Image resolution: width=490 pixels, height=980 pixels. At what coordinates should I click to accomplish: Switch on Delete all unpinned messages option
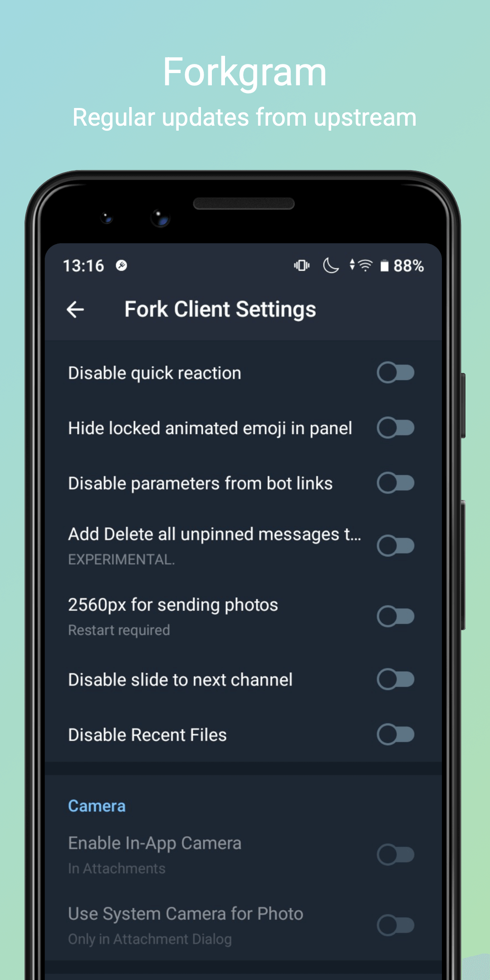(396, 546)
